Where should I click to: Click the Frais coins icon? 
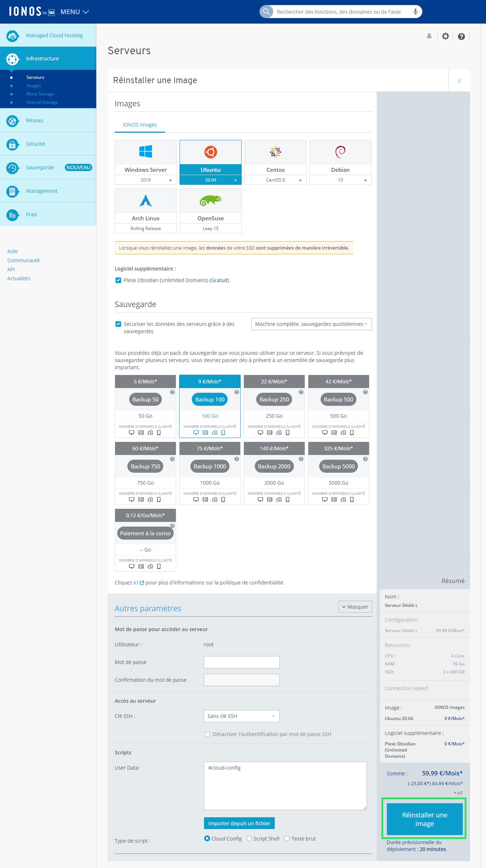point(13,215)
